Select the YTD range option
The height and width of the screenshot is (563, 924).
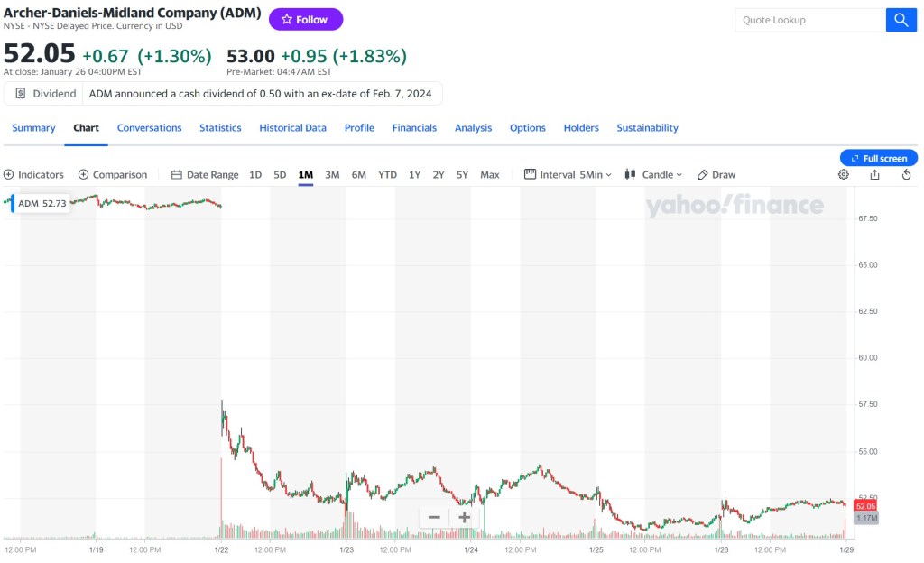(x=387, y=175)
